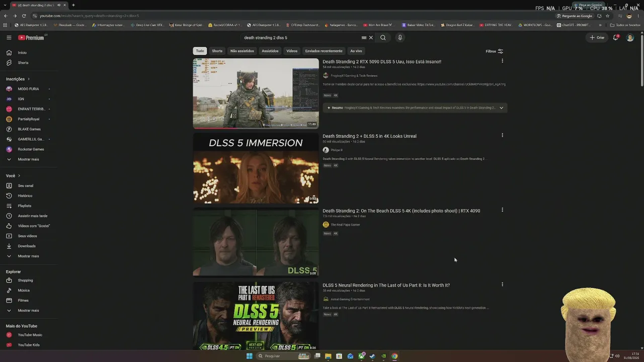Open the account avatar menu on YouTube
This screenshot has width=644, height=362.
[630, 37]
